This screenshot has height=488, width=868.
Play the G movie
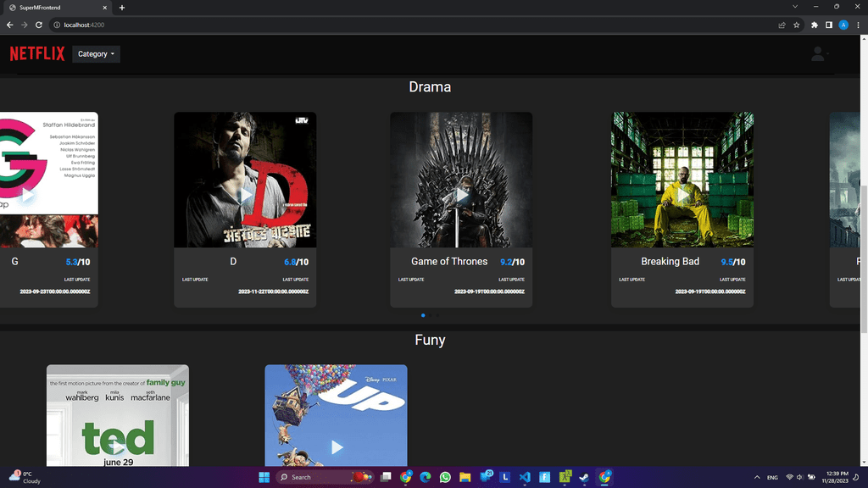coord(28,195)
